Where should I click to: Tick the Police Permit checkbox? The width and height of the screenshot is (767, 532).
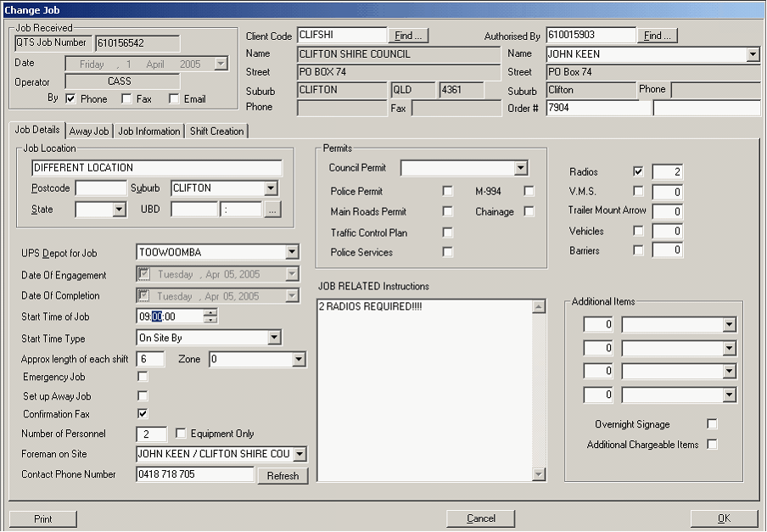tap(447, 192)
